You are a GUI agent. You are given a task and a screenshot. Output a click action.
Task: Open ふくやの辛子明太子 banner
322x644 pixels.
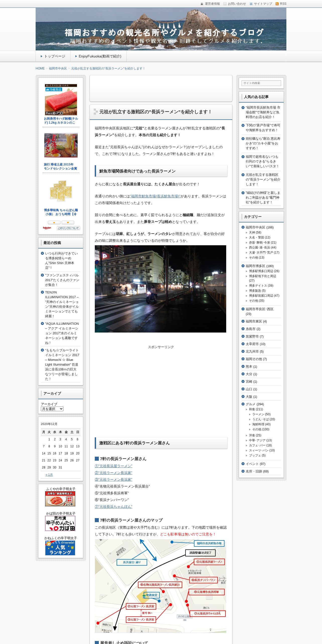click(60, 499)
